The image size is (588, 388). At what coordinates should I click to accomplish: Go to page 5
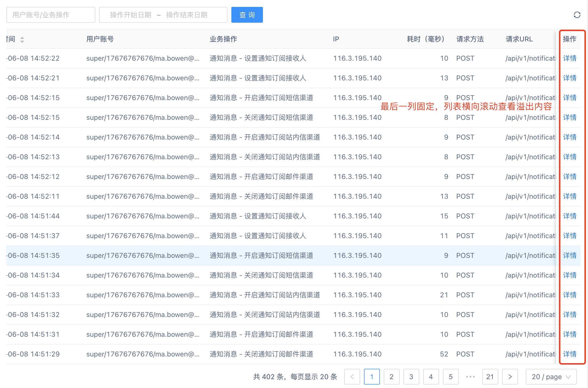tap(450, 377)
